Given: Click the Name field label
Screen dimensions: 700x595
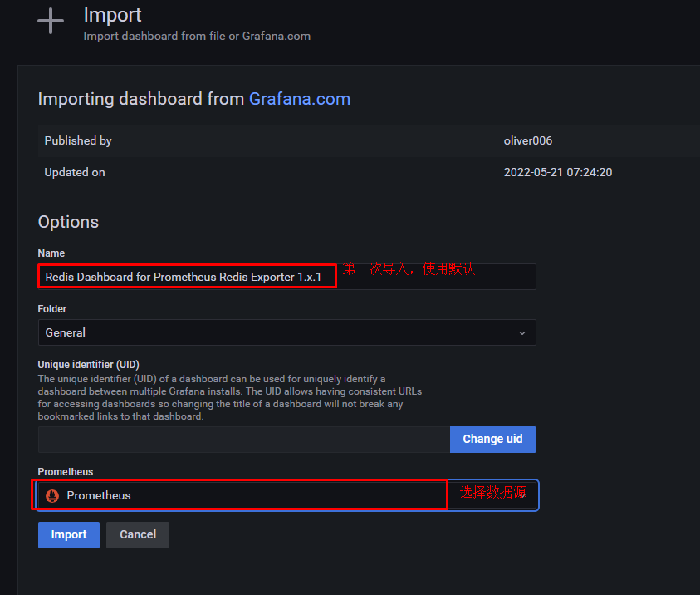Looking at the screenshot, I should tap(51, 253).
